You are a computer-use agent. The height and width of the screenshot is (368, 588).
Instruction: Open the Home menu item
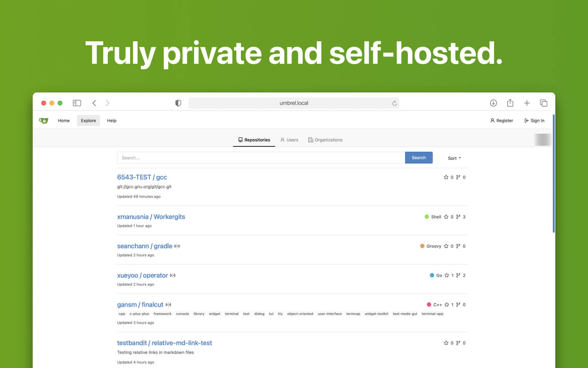coord(63,120)
